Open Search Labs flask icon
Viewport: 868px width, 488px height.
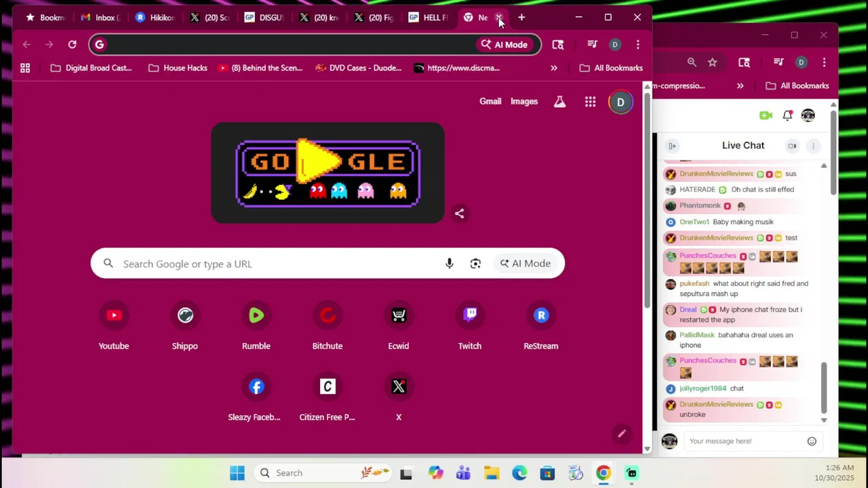click(x=559, y=102)
